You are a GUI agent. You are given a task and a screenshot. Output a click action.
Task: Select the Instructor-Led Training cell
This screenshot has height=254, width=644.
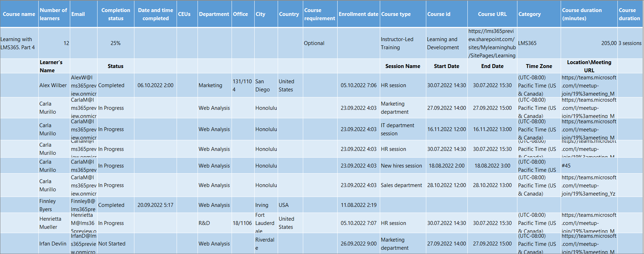397,43
